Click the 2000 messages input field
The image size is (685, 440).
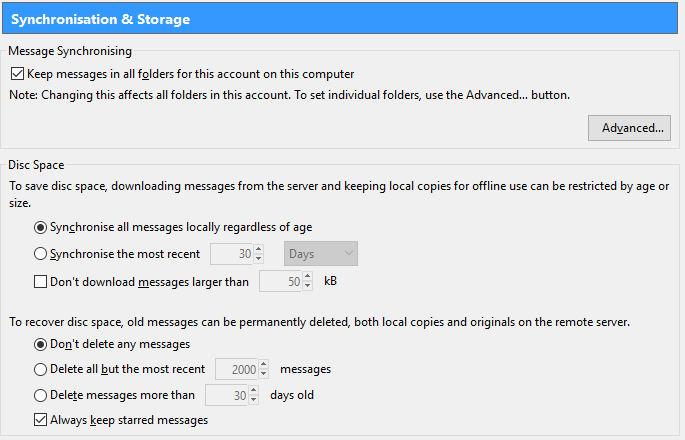pyautogui.click(x=236, y=370)
